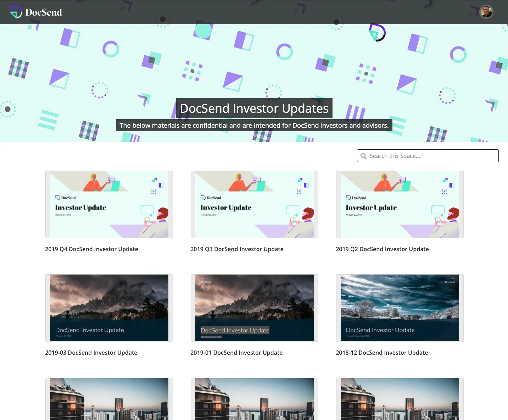Click the 2019 Q4 DocSend Investor Update title
The height and width of the screenshot is (420, 508).
(91, 249)
